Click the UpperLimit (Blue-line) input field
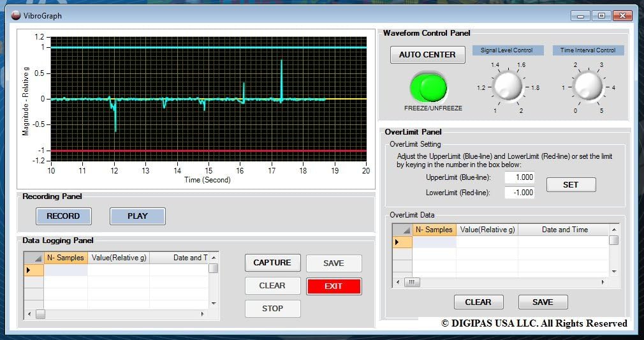644x340 pixels. pyautogui.click(x=519, y=177)
